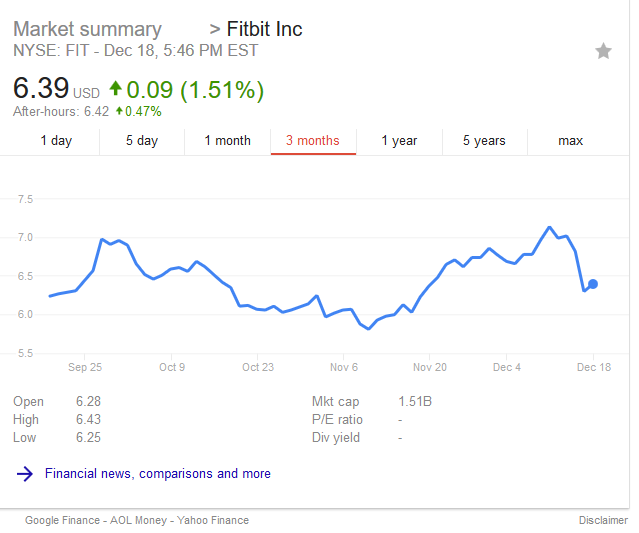Screen dimensions: 639x533
Task: Show the 5 years chart range
Action: (485, 141)
